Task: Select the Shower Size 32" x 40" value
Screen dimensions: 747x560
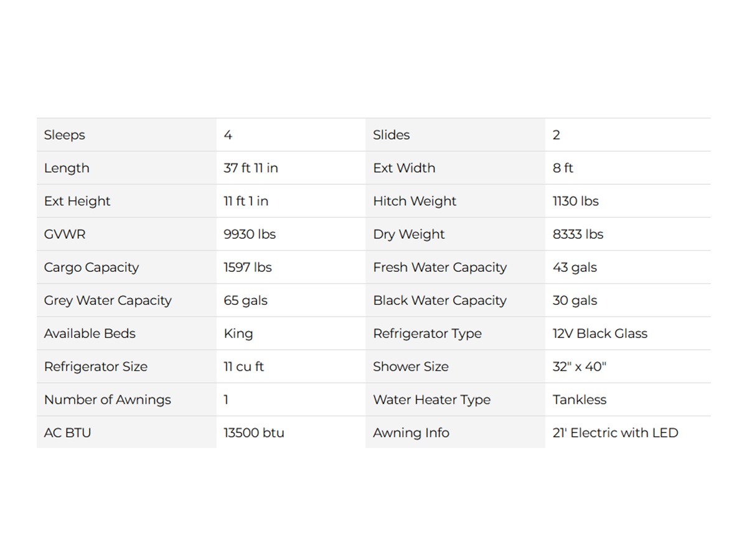Action: point(579,366)
